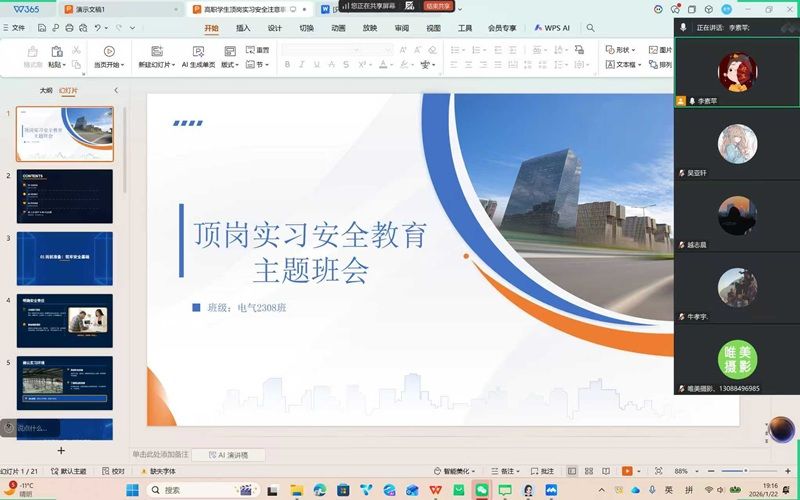The image size is (800, 500).
Task: Click the 格式刷 (format painter) icon
Action: point(32,51)
